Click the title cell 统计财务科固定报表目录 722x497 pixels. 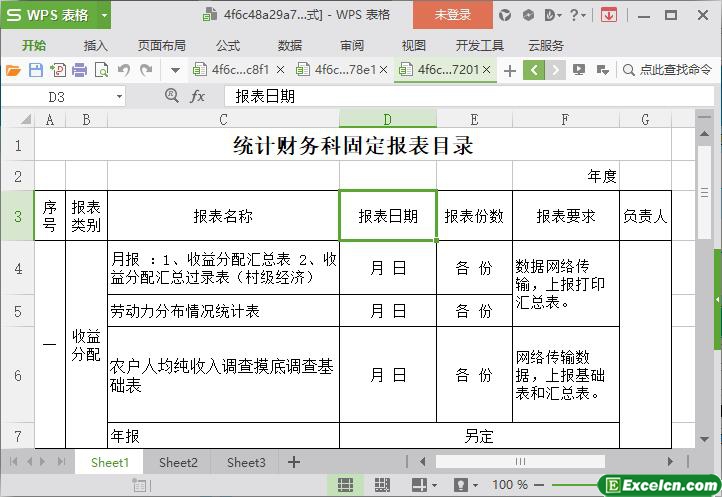(x=353, y=145)
